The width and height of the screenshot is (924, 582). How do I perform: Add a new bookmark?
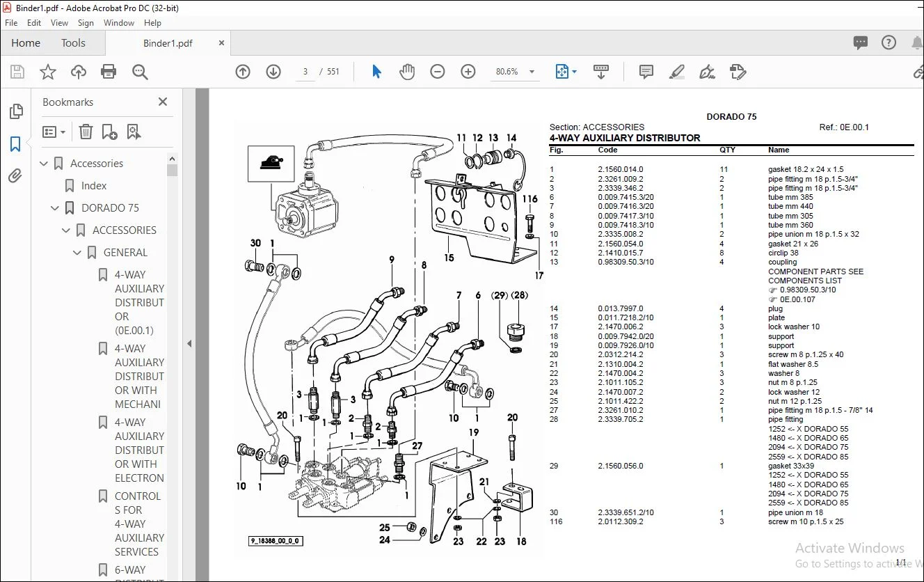(x=109, y=132)
